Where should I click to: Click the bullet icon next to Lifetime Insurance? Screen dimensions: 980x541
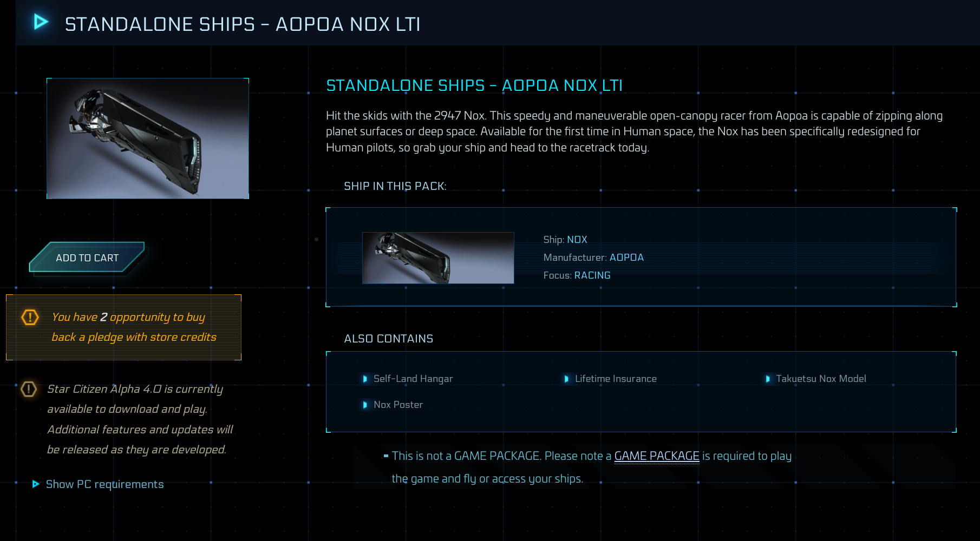pos(567,379)
